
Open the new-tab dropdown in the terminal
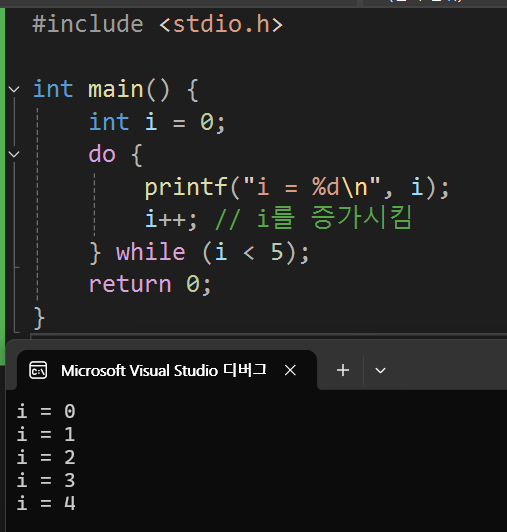tap(380, 370)
